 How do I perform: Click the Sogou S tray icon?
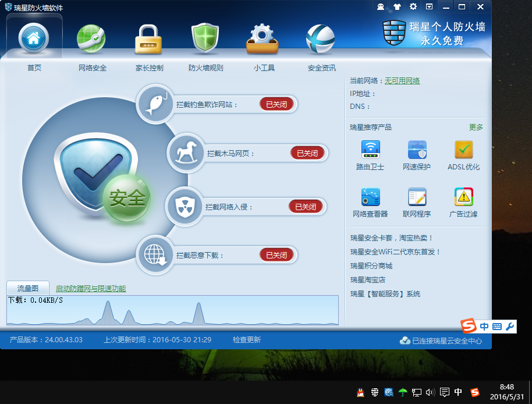pos(475,392)
